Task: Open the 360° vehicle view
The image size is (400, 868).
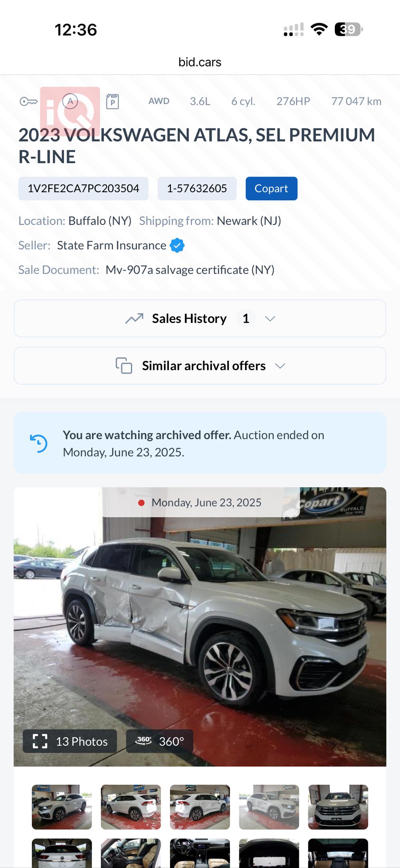Action: [160, 741]
